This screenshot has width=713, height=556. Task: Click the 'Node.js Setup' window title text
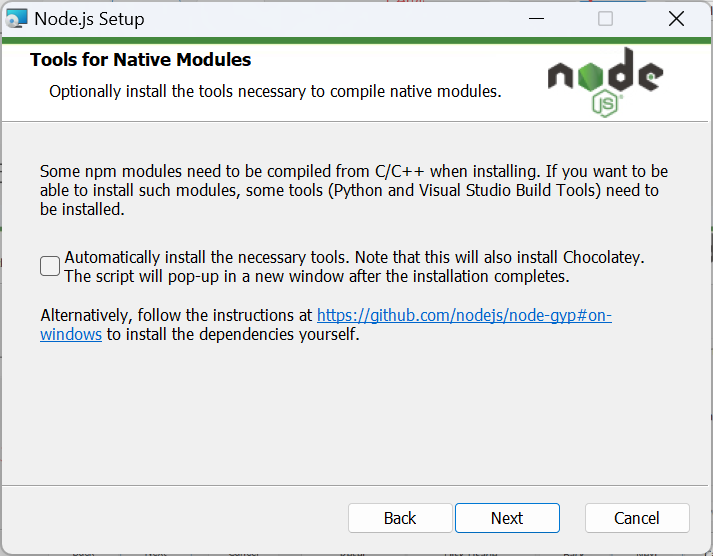click(x=90, y=19)
